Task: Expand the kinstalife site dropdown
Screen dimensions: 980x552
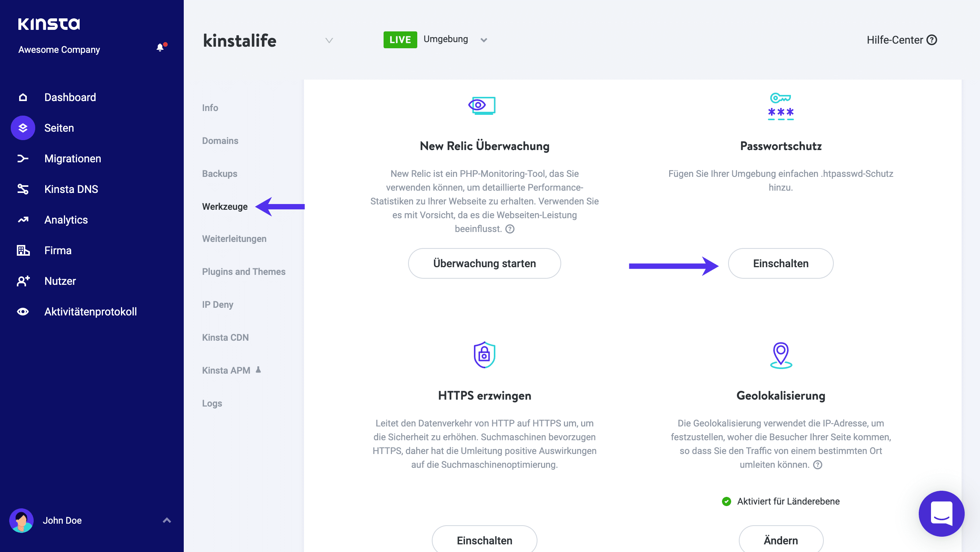Action: pos(329,40)
